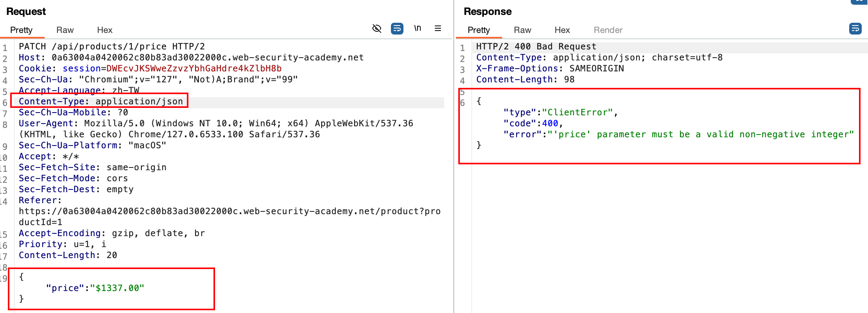Switch to the Request Raw tab
Viewport: 868px width, 313px height.
(x=65, y=30)
